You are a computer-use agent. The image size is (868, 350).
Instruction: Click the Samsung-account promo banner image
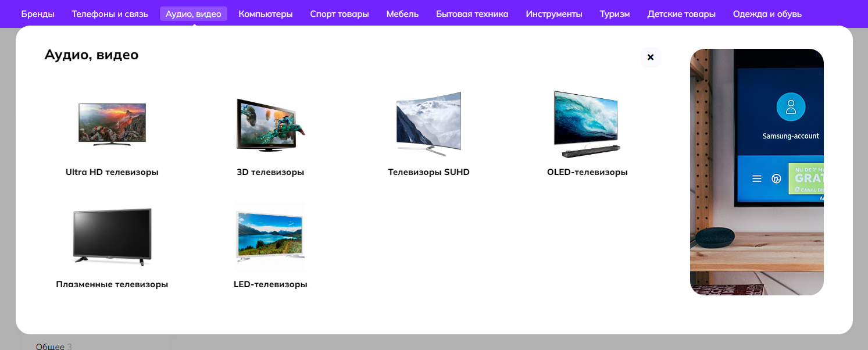[756, 172]
